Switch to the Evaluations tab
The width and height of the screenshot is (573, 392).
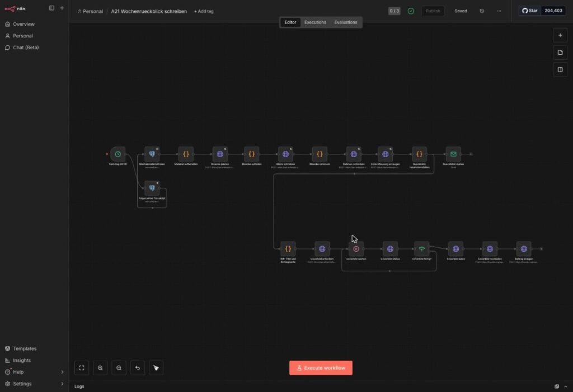click(345, 22)
